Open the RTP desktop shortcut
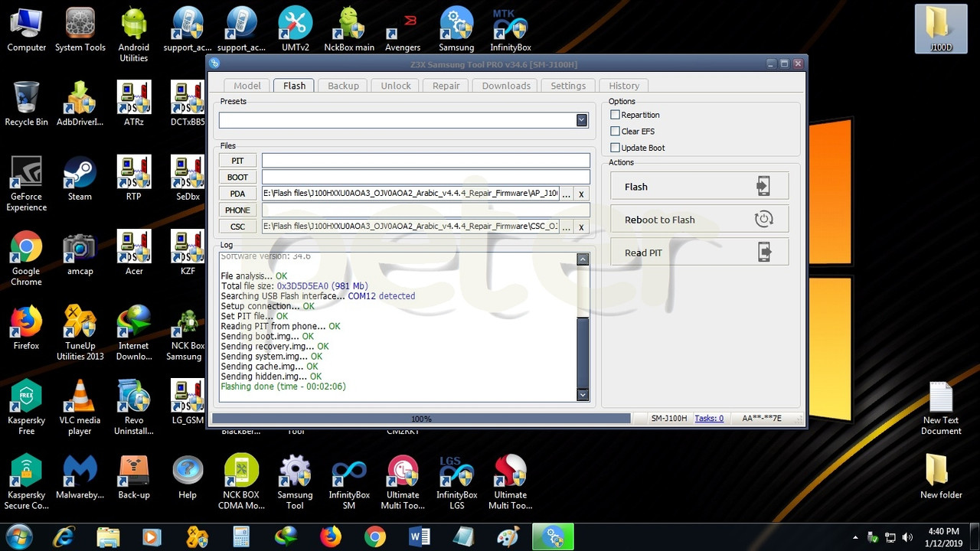The width and height of the screenshot is (980, 551). pyautogui.click(x=134, y=179)
